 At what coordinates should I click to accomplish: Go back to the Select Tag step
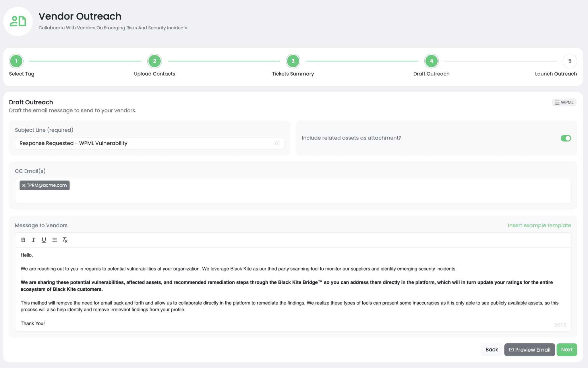16,61
